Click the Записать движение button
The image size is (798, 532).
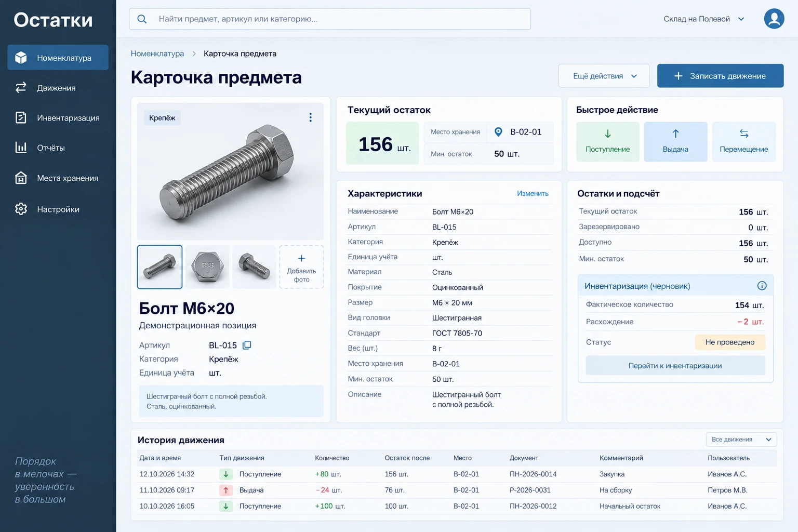720,76
